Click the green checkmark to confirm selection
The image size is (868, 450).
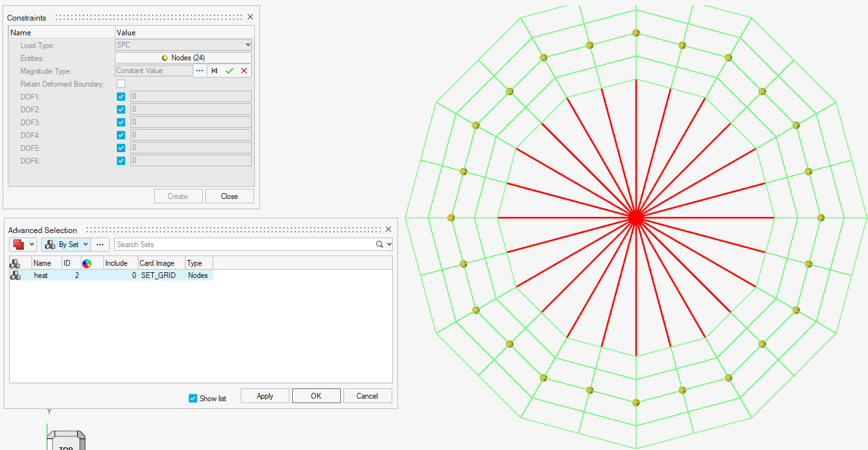(x=229, y=71)
